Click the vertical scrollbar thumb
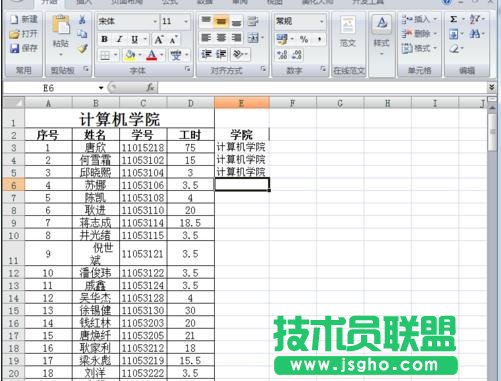Viewport: 501px width, 381px height. pyautogui.click(x=492, y=132)
